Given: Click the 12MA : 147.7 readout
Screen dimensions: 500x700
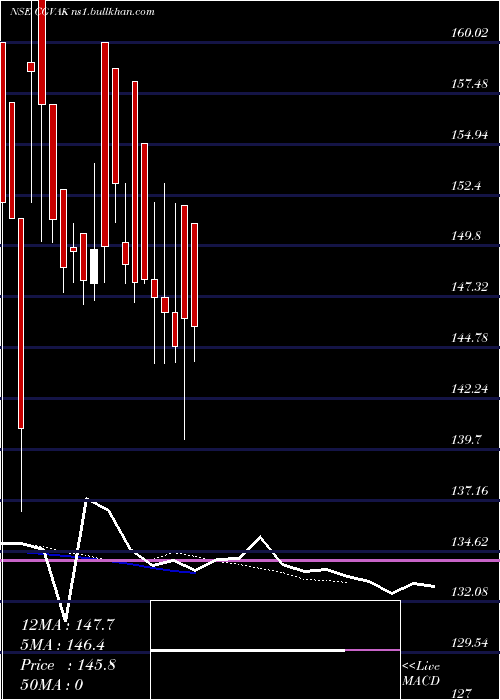Looking at the screenshot, I should pyautogui.click(x=68, y=625).
